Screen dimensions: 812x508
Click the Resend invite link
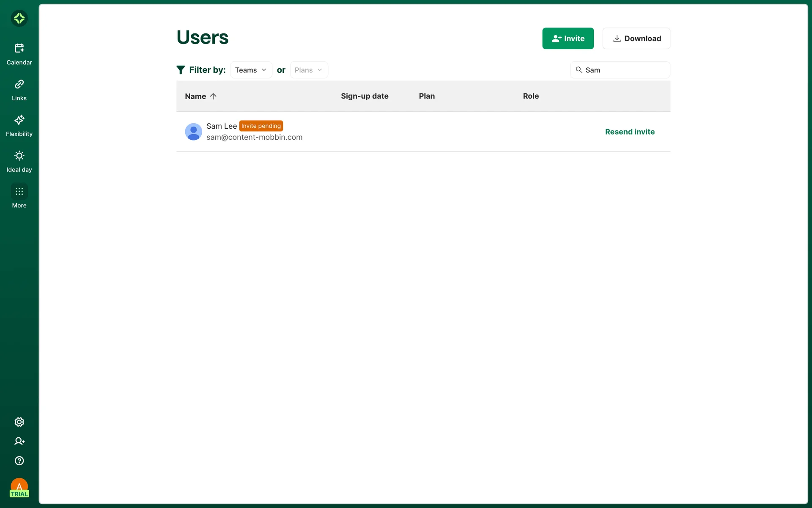coord(629,132)
